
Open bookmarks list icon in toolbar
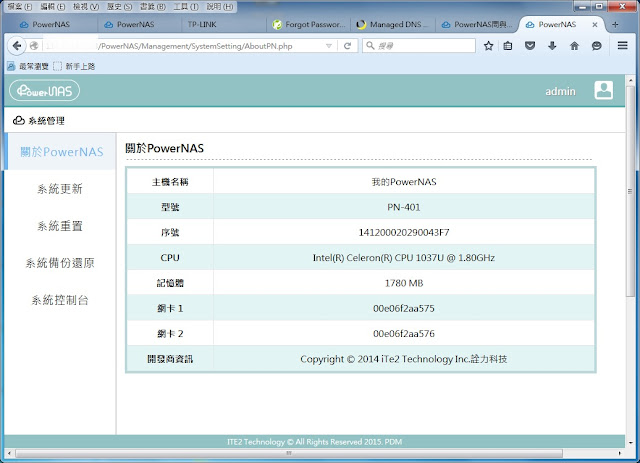pyautogui.click(x=508, y=46)
